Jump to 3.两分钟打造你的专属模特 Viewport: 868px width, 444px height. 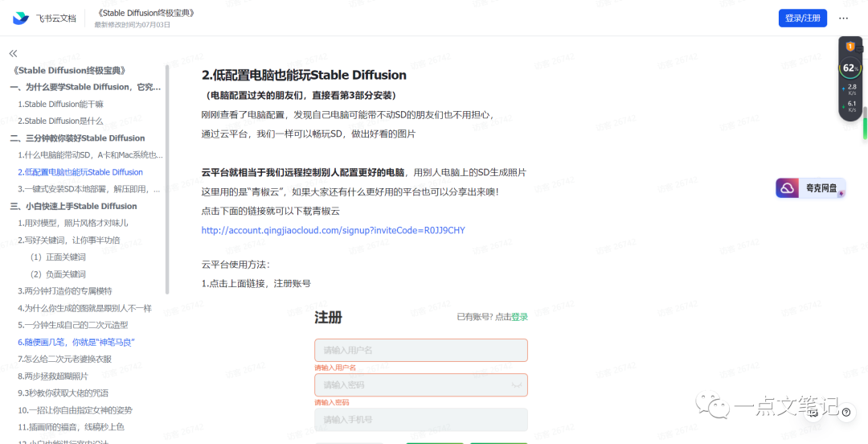(x=65, y=291)
